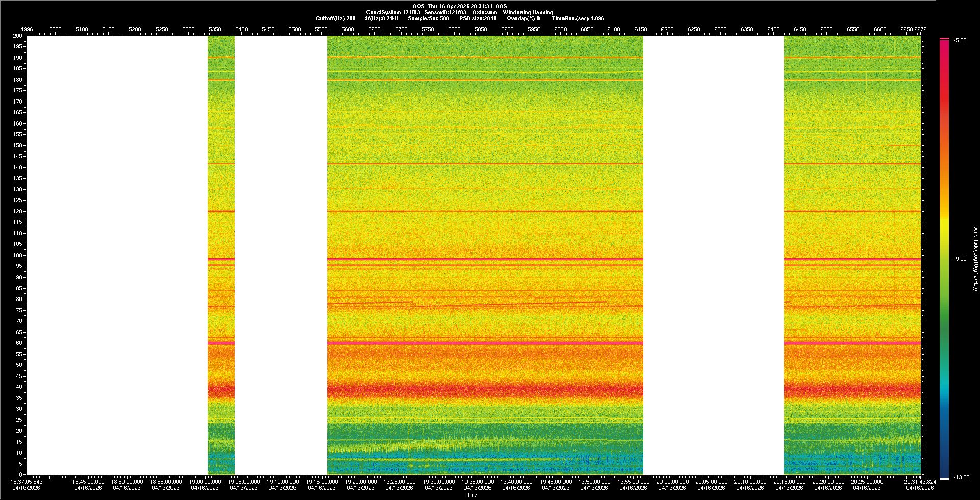
Task: Click the "SensorID:121f03" header label
Action: pos(445,12)
